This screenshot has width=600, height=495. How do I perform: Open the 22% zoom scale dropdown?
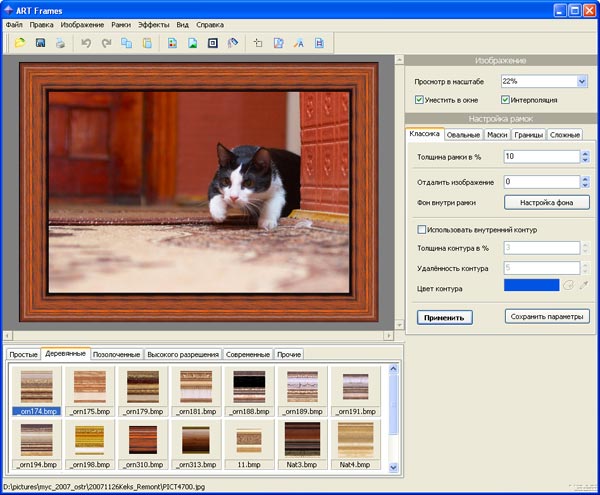[582, 81]
